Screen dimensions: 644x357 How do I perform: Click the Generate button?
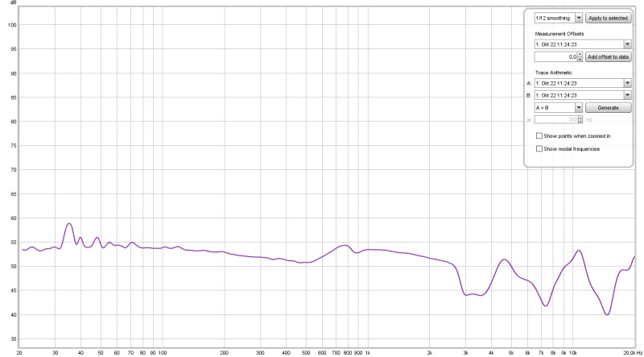click(x=609, y=107)
